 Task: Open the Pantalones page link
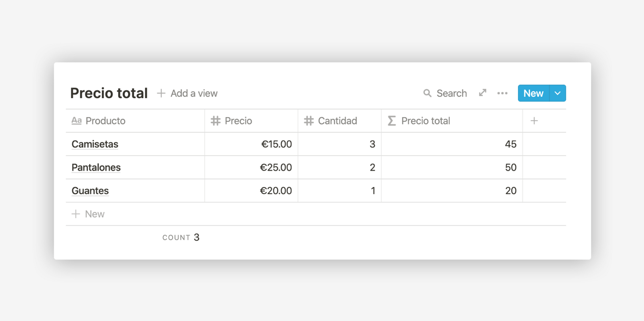pyautogui.click(x=96, y=167)
